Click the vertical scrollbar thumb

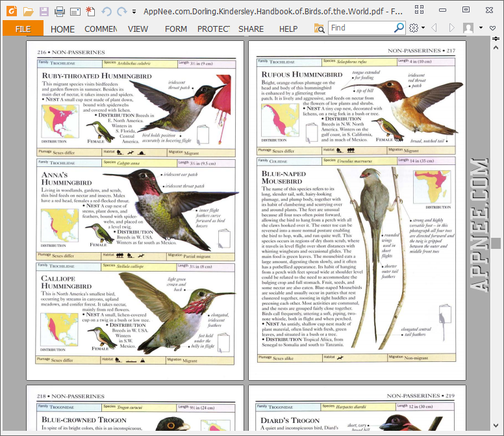(496, 244)
